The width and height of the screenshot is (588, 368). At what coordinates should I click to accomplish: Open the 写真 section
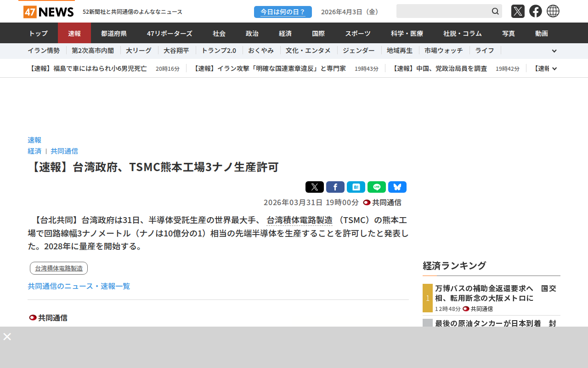point(509,33)
